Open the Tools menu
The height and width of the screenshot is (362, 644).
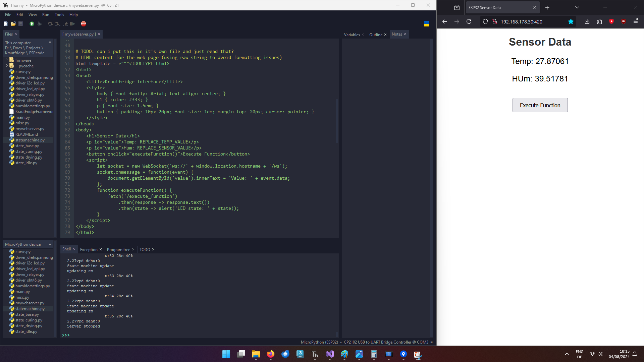(x=59, y=15)
